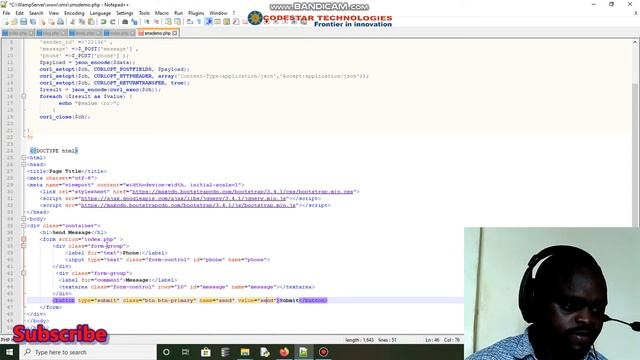Image resolution: width=640 pixels, height=360 pixels.
Task: Click the scrollbar up arrow
Action: pyautogui.click(x=636, y=42)
